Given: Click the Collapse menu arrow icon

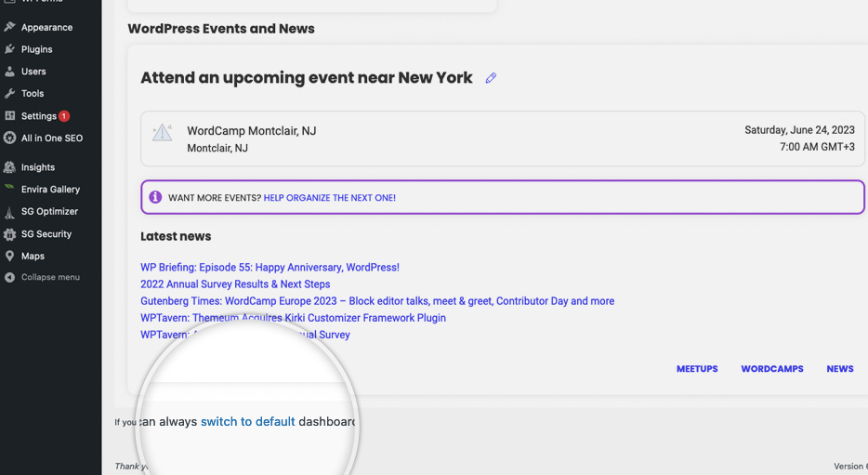Looking at the screenshot, I should [x=9, y=277].
